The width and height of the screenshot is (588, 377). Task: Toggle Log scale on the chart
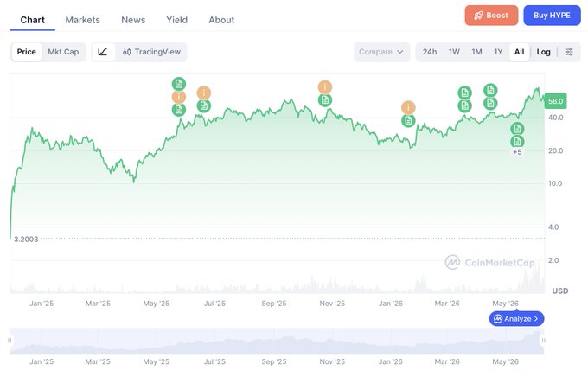pyautogui.click(x=543, y=52)
